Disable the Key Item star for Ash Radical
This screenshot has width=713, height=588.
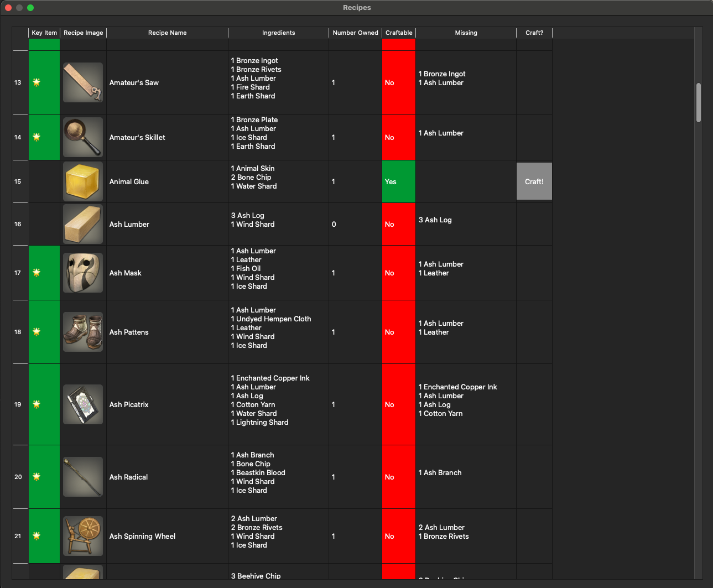(x=36, y=476)
